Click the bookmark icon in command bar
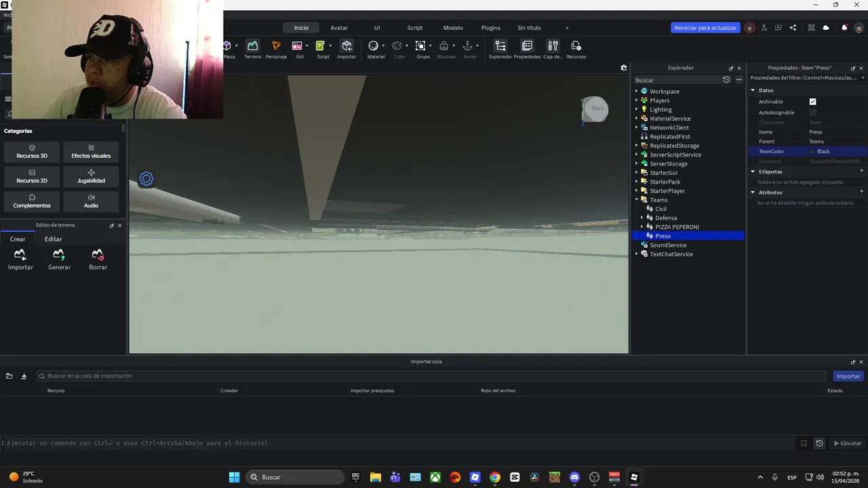 pyautogui.click(x=804, y=443)
